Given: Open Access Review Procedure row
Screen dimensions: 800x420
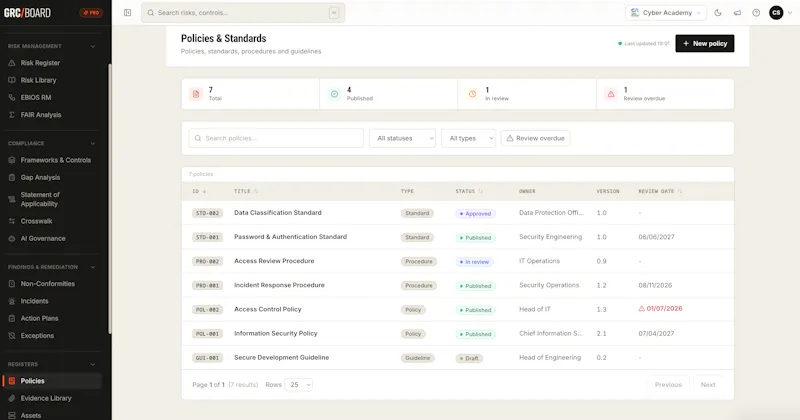Looking at the screenshot, I should [458, 261].
